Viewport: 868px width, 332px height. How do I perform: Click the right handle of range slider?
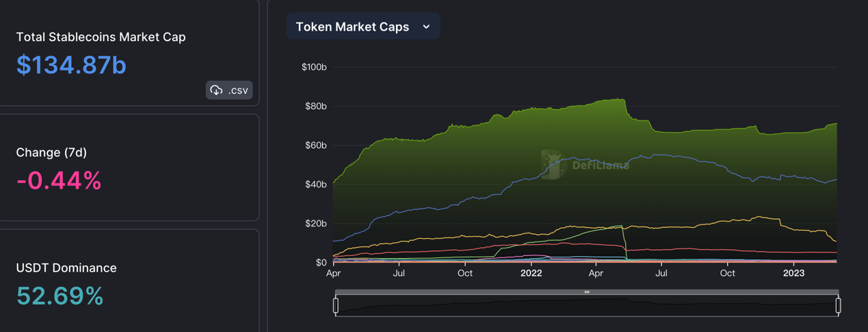coord(838,305)
